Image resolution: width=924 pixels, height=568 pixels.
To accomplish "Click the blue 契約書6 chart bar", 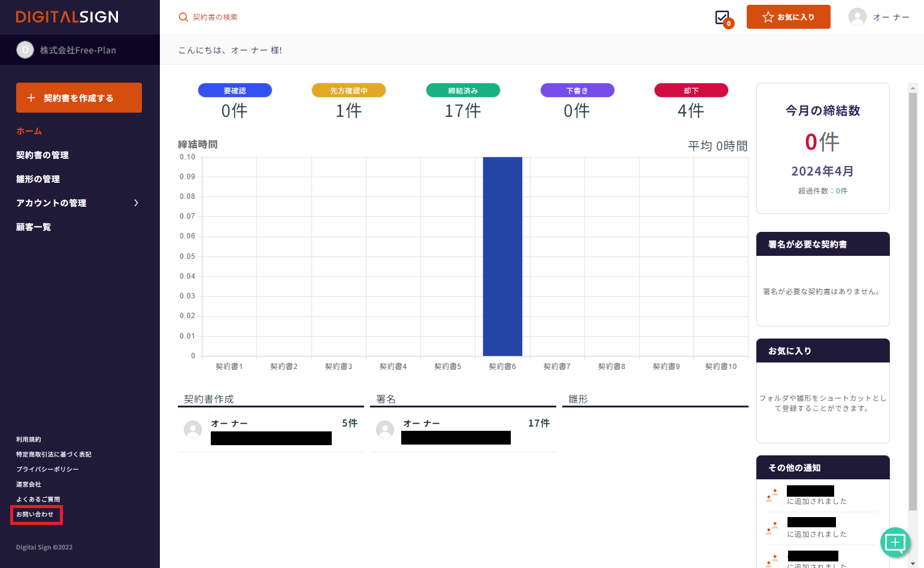I will click(502, 256).
